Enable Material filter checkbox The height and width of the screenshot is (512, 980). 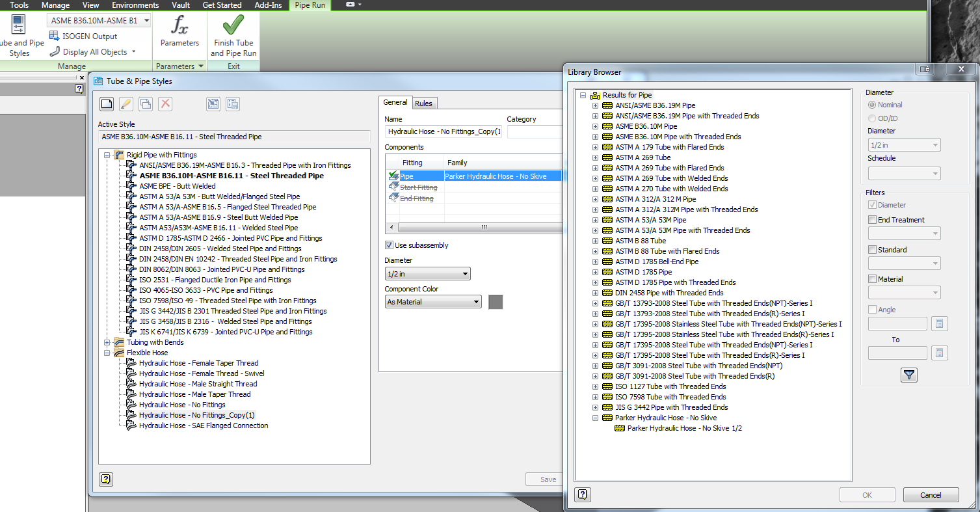[872, 279]
